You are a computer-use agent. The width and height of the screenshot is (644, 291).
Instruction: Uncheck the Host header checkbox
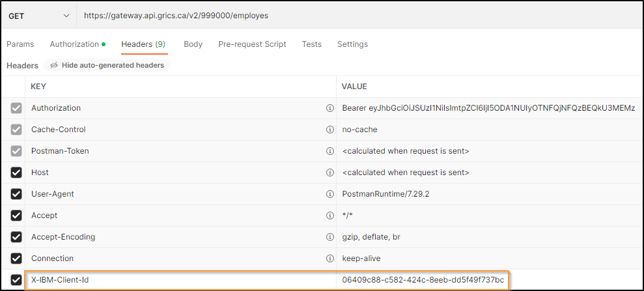[x=16, y=173]
